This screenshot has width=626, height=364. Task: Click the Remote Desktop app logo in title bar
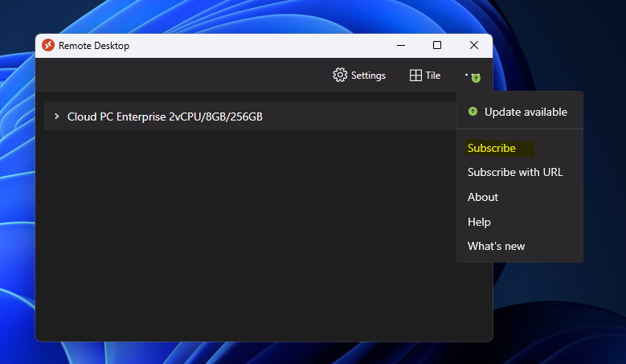[x=48, y=45]
